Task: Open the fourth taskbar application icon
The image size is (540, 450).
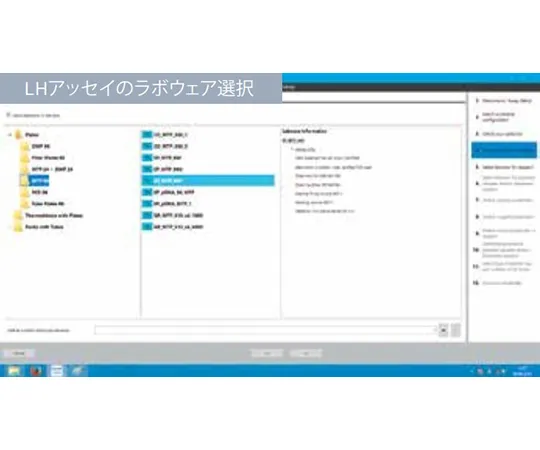Action: (x=78, y=371)
